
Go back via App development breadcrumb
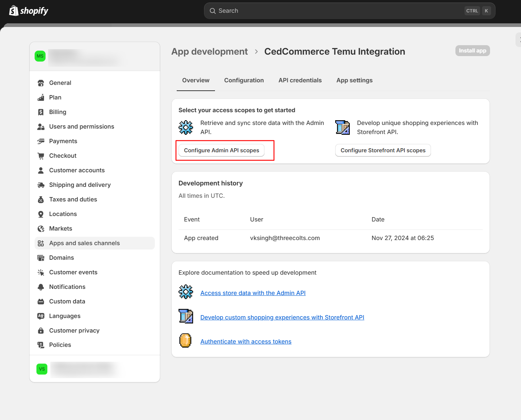click(x=209, y=52)
